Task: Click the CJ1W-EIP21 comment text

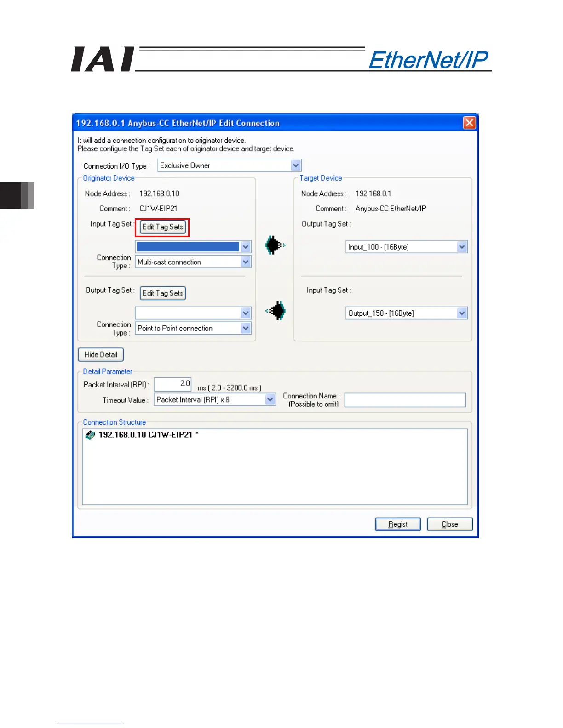Action: click(x=158, y=209)
